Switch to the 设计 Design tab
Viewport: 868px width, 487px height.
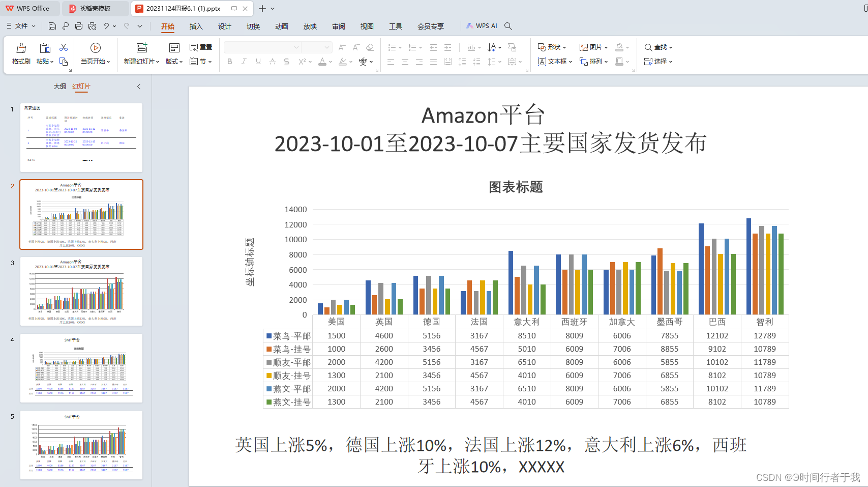click(225, 26)
